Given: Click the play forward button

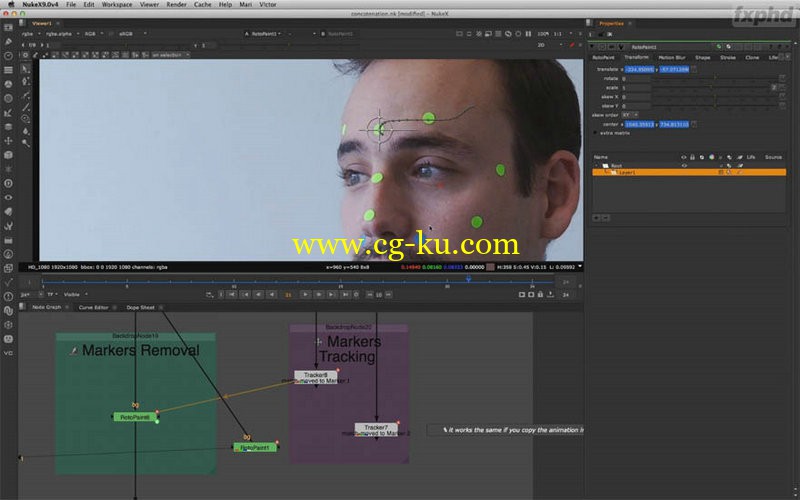Looking at the screenshot, I should pyautogui.click(x=305, y=294).
